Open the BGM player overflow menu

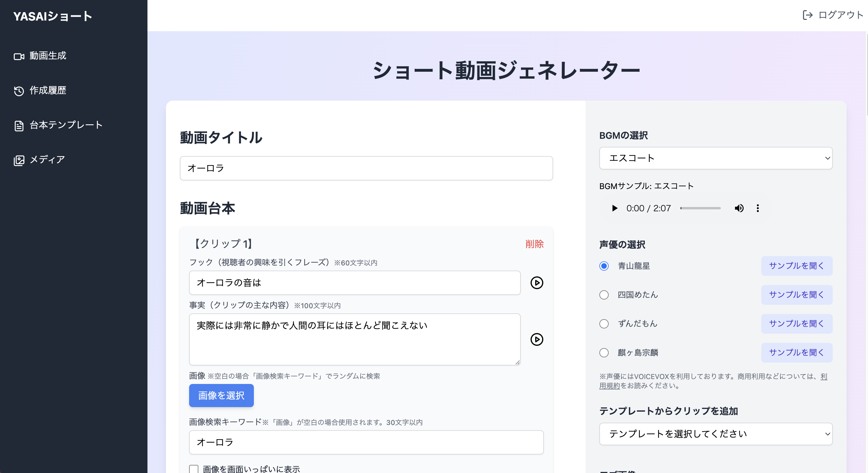pyautogui.click(x=758, y=208)
